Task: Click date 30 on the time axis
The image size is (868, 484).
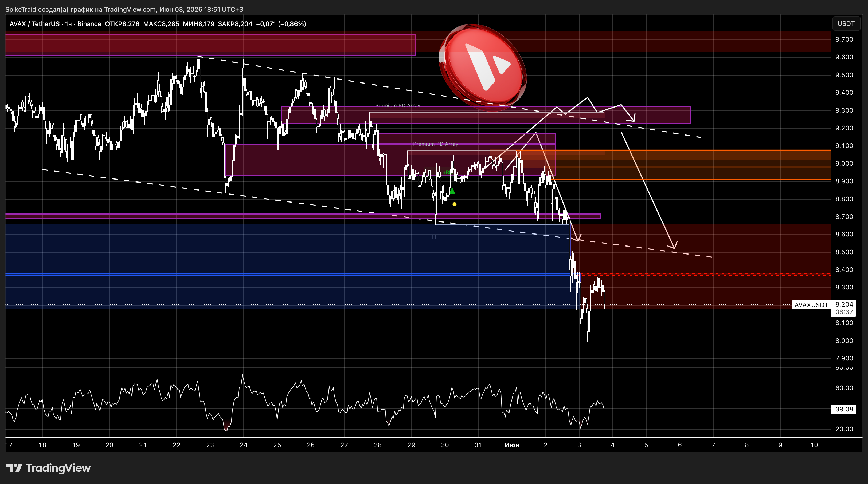Action: (445, 445)
